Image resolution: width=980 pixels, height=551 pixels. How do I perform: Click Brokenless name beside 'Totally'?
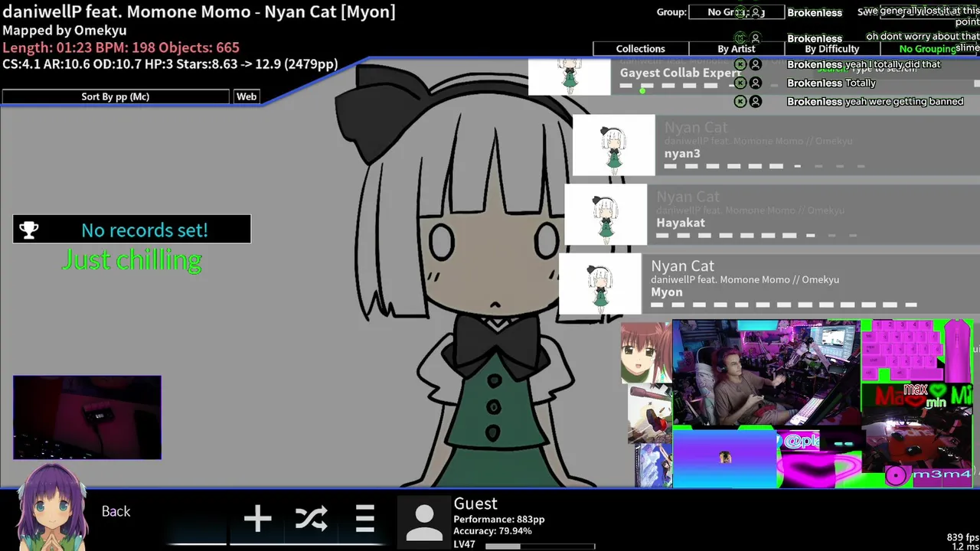[815, 83]
